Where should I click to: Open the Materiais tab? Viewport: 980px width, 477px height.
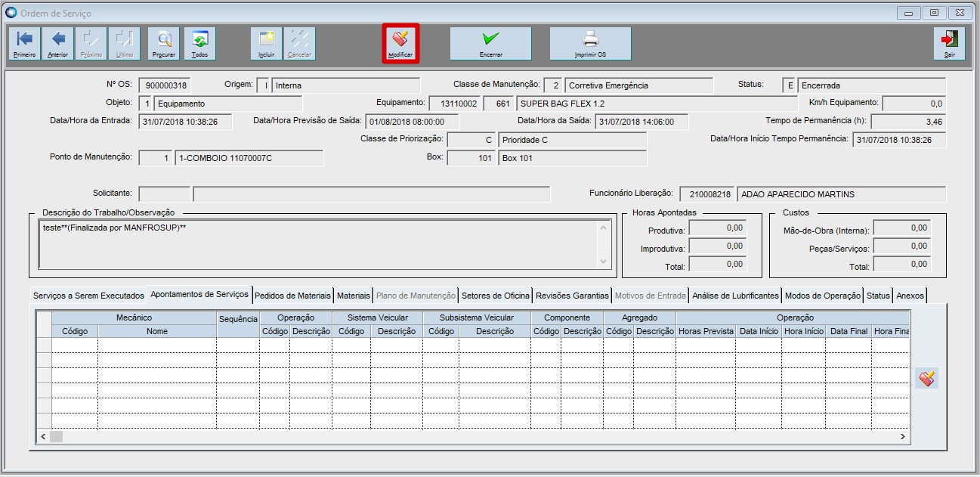(x=354, y=296)
